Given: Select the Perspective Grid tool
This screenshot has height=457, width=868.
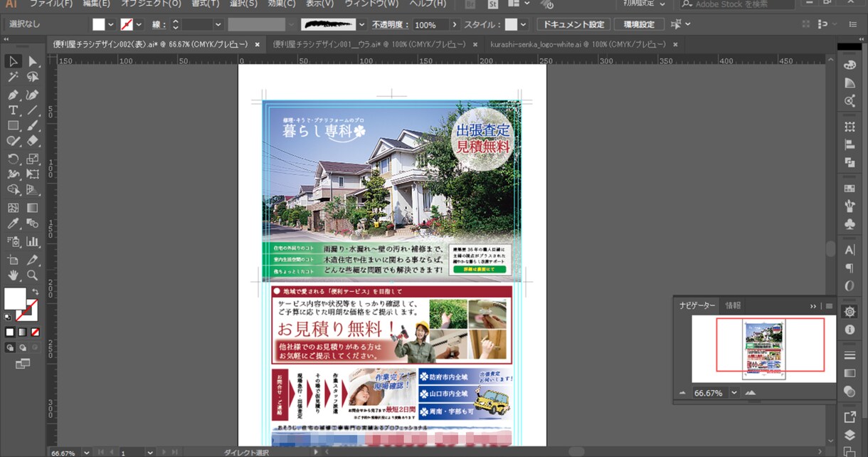Looking at the screenshot, I should [x=32, y=190].
